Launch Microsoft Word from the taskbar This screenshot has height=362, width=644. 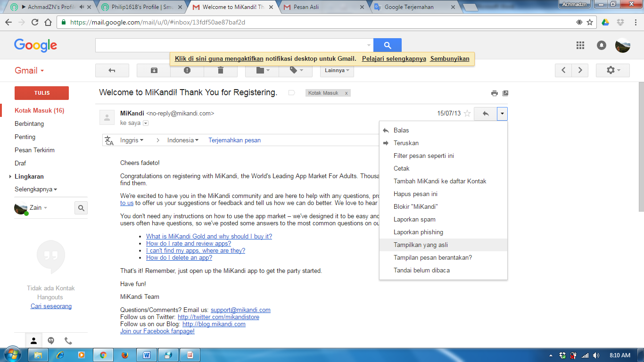[147, 354]
